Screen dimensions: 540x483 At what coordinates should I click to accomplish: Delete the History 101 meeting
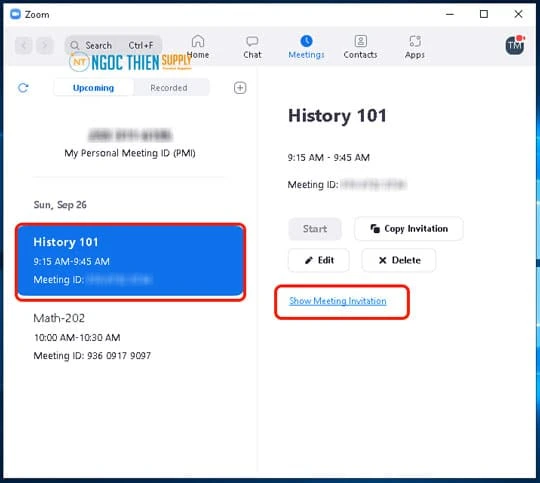pos(399,260)
